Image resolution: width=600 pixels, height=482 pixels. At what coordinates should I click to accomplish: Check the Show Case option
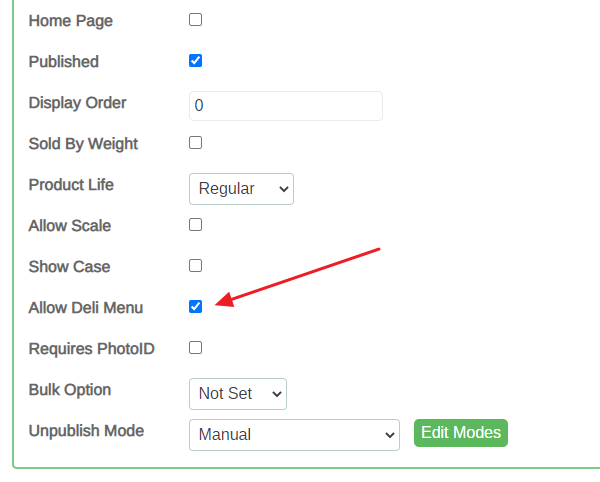point(196,265)
